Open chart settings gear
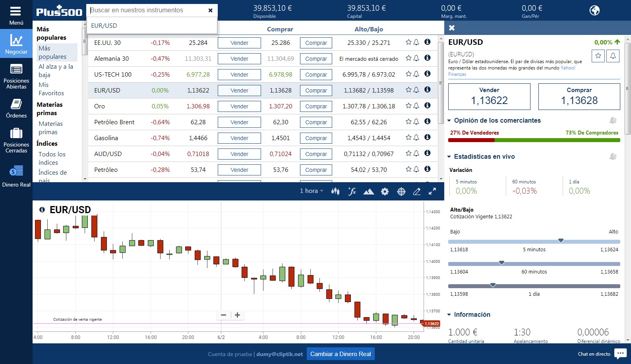This screenshot has width=631, height=364. (385, 192)
